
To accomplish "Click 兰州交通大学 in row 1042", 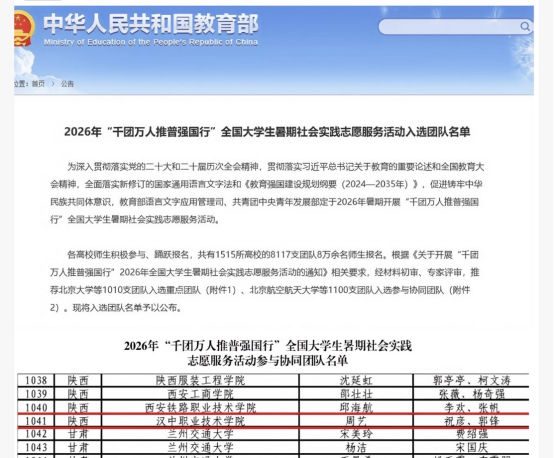I will tap(200, 434).
